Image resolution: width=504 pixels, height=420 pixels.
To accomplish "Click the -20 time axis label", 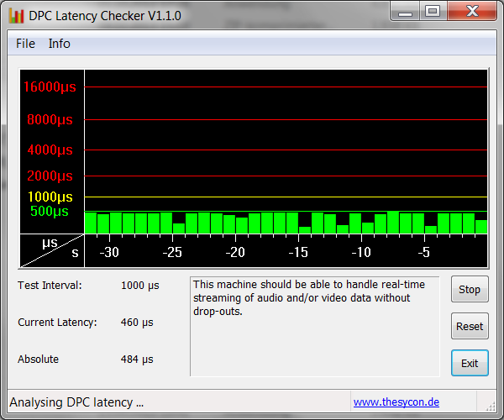I will tap(235, 252).
